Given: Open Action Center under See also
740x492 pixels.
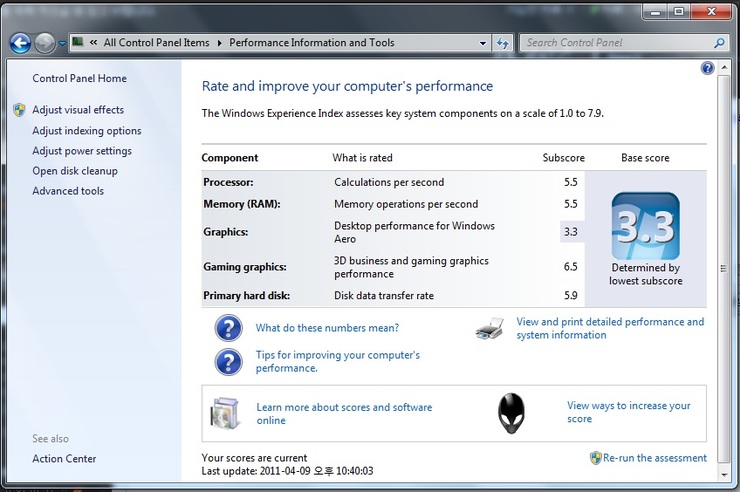Looking at the screenshot, I should [64, 459].
